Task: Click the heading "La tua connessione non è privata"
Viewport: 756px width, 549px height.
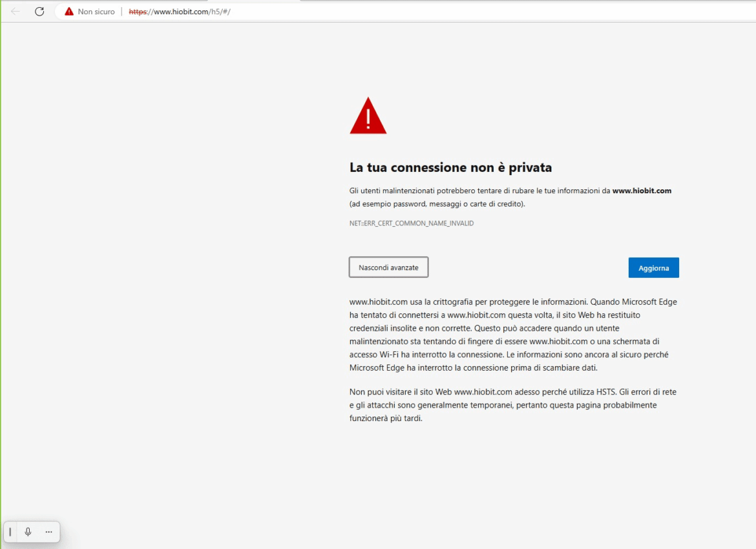Action: click(x=450, y=168)
